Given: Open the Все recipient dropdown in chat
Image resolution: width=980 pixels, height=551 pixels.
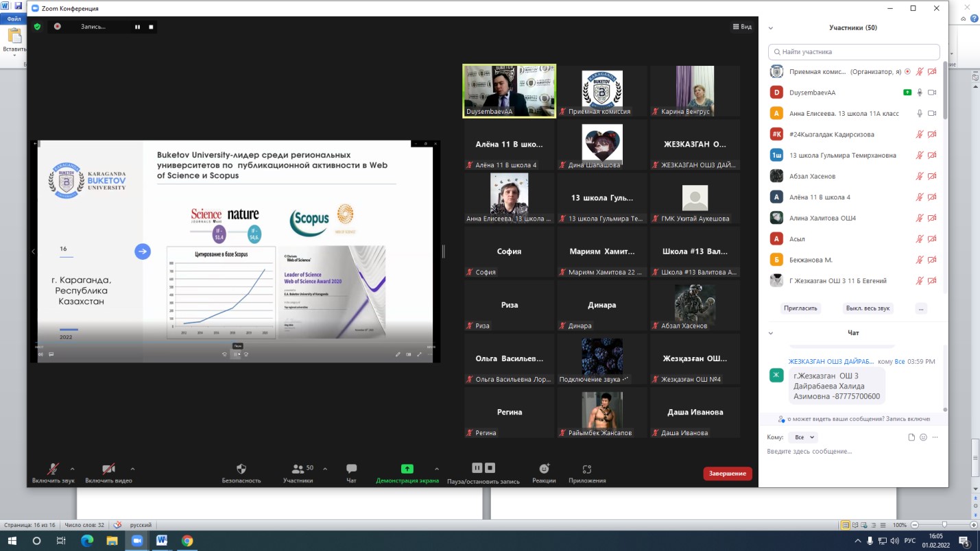Looking at the screenshot, I should [802, 437].
